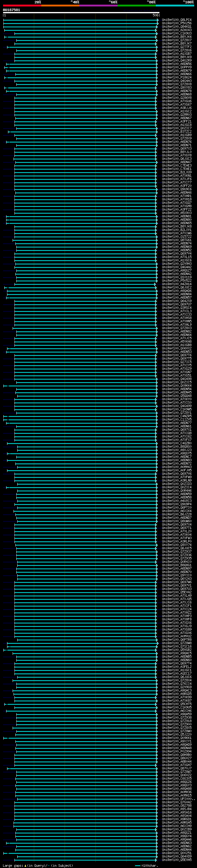Select the AU187581 query name

coord(11,10)
